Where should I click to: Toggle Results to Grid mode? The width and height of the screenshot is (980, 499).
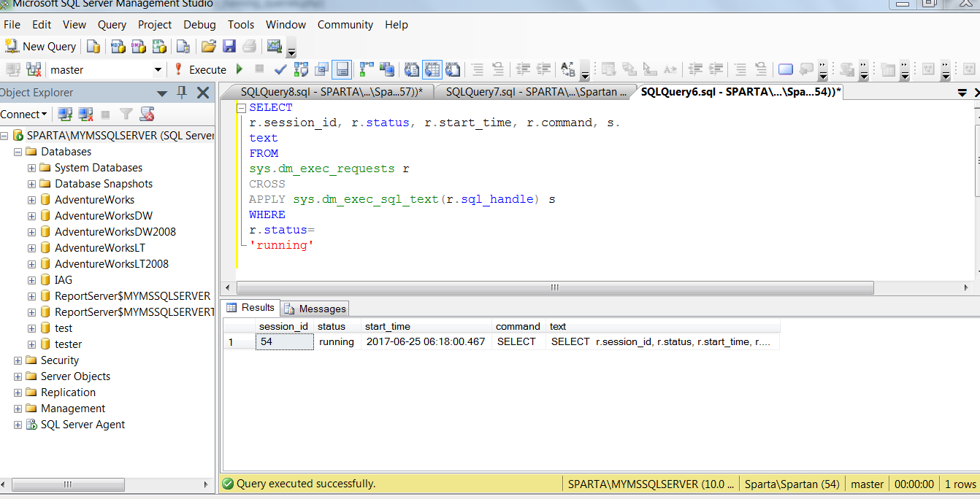click(x=432, y=70)
